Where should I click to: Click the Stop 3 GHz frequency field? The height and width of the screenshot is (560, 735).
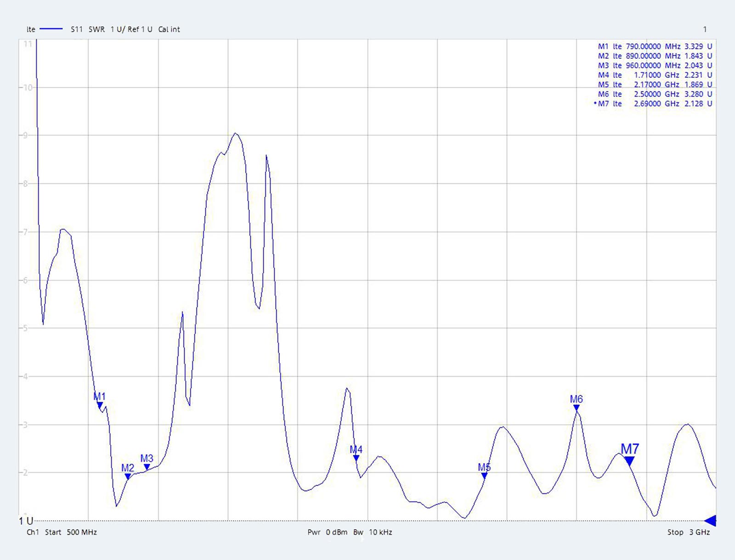688,532
